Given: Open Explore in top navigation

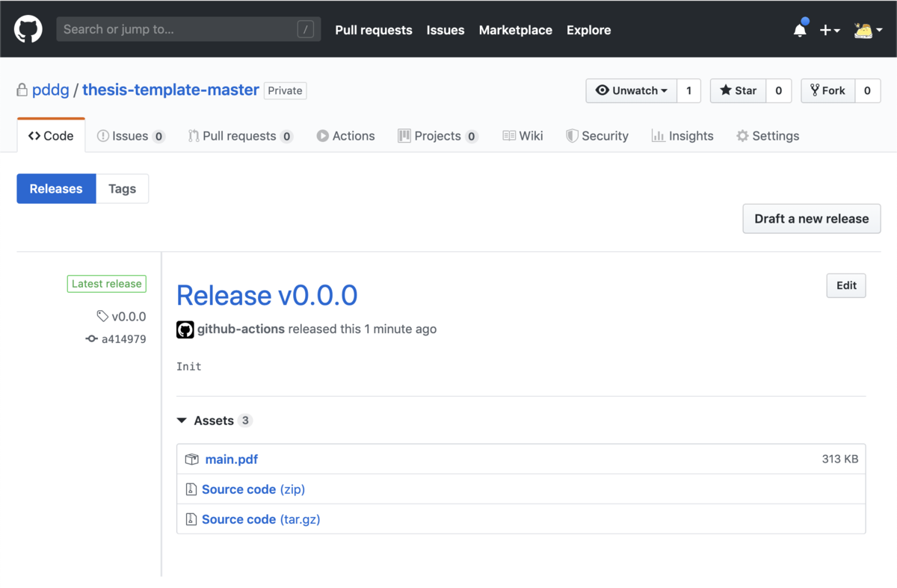Looking at the screenshot, I should coord(588,30).
